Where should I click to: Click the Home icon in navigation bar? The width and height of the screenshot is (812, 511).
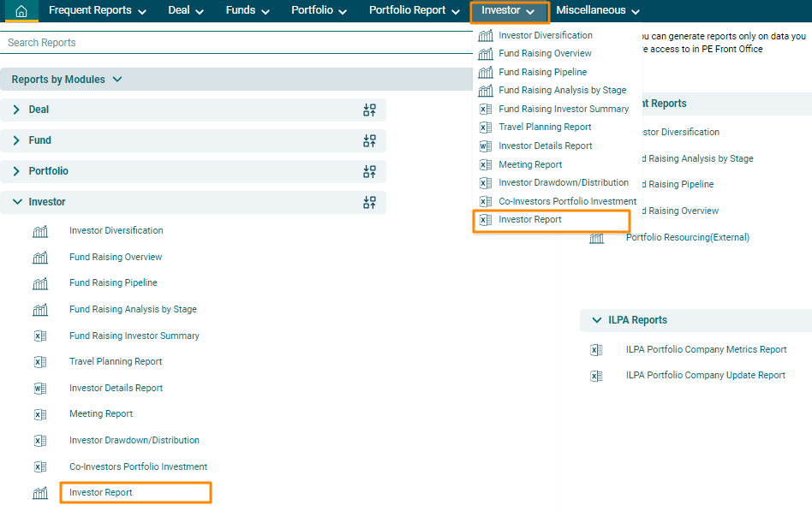pos(21,11)
